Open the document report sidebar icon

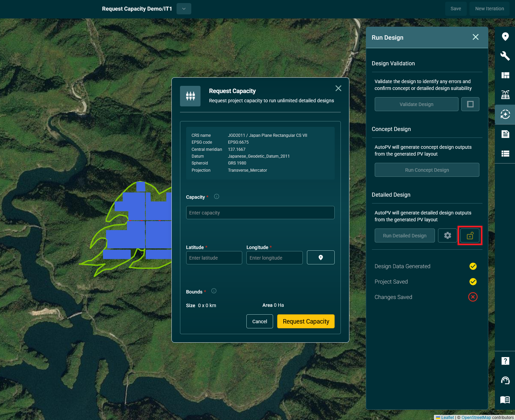pyautogui.click(x=505, y=134)
